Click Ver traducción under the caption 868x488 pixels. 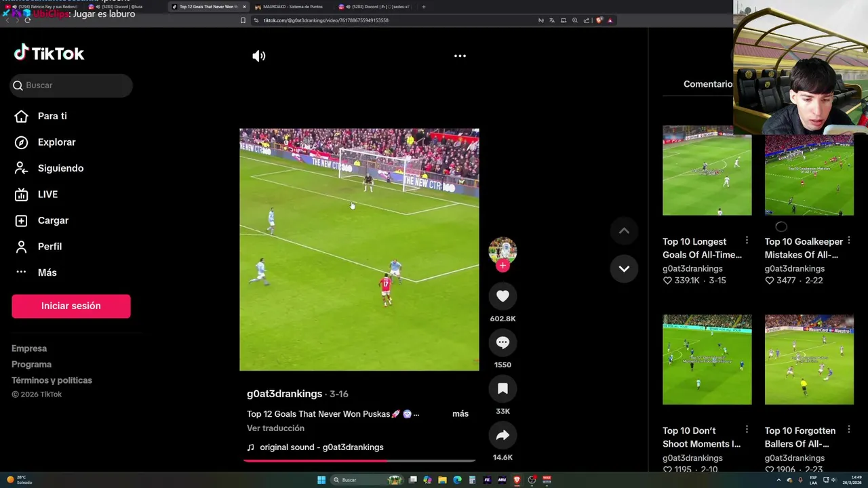[x=275, y=428]
